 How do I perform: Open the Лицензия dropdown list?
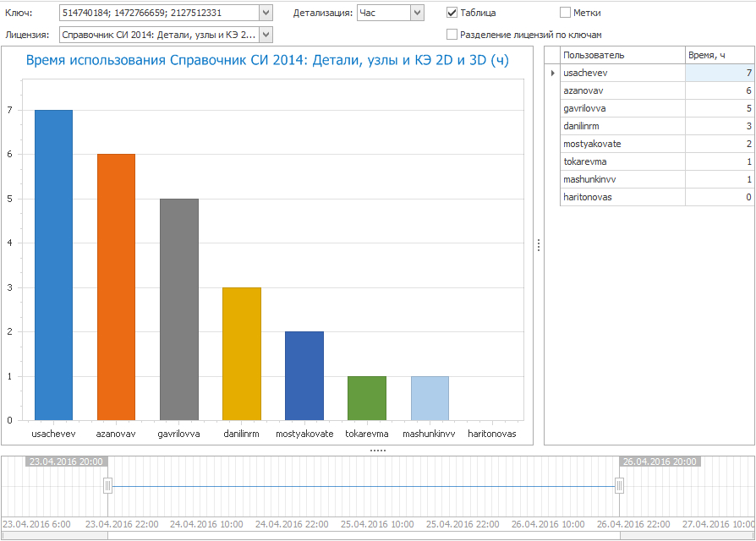coord(266,35)
